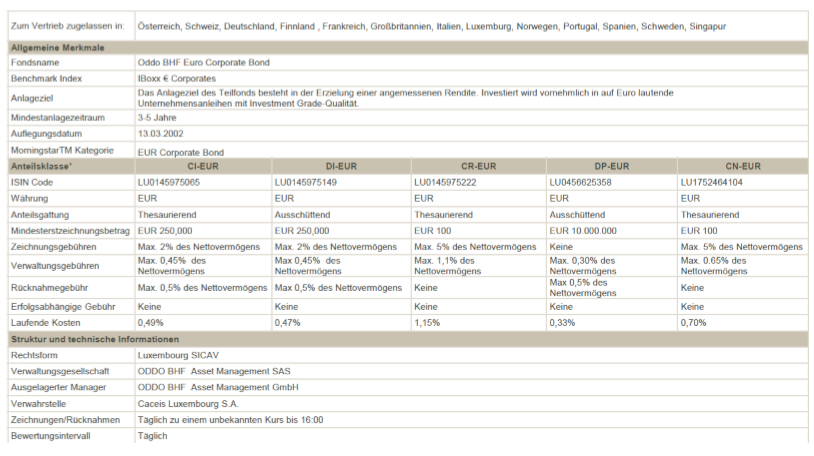This screenshot has height=456, width=814.
Task: Select the 'CN-EUR' column header
Action: 743,166
